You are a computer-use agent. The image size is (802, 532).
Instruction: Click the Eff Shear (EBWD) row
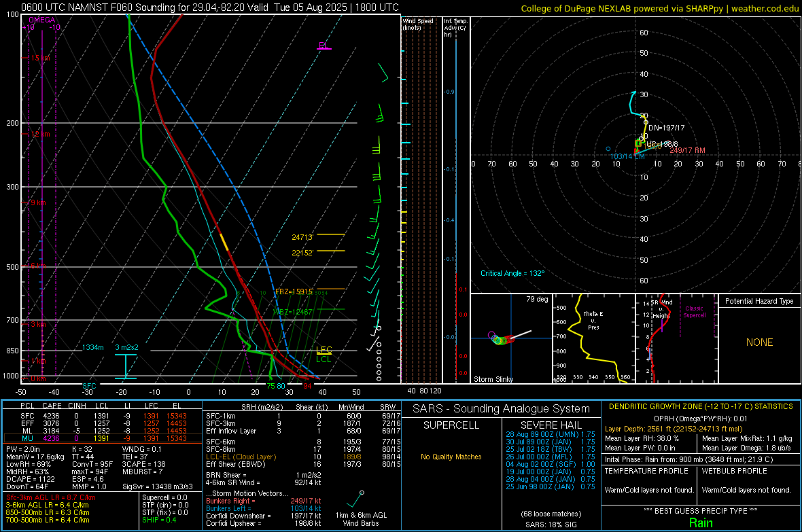pos(303,464)
